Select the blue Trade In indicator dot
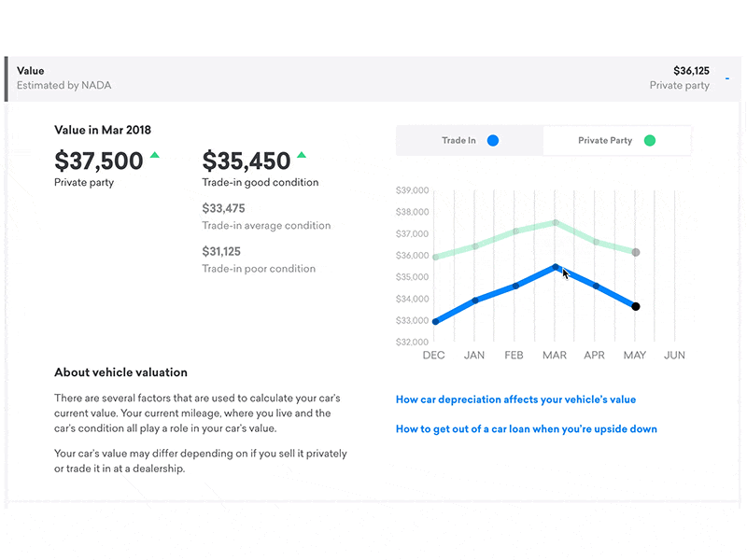Image resolution: width=747 pixels, height=560 pixels. point(494,140)
